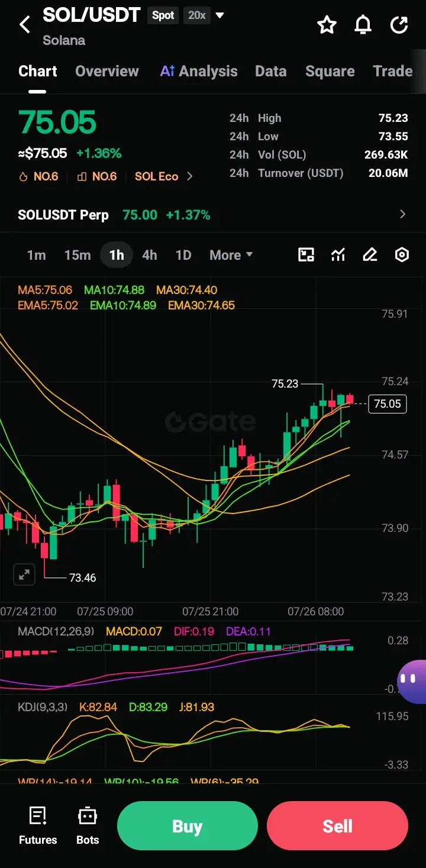
Task: Tap the green Buy button
Action: coord(188,826)
